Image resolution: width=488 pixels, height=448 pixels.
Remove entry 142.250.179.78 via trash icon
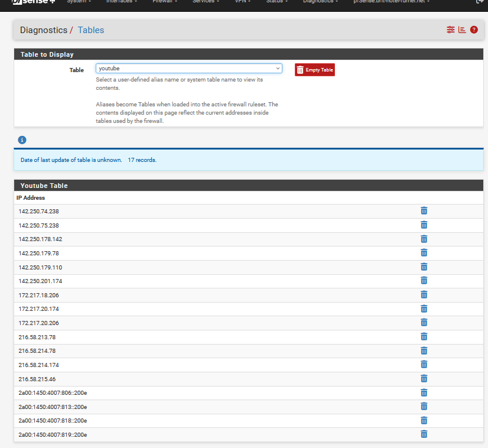tap(424, 252)
